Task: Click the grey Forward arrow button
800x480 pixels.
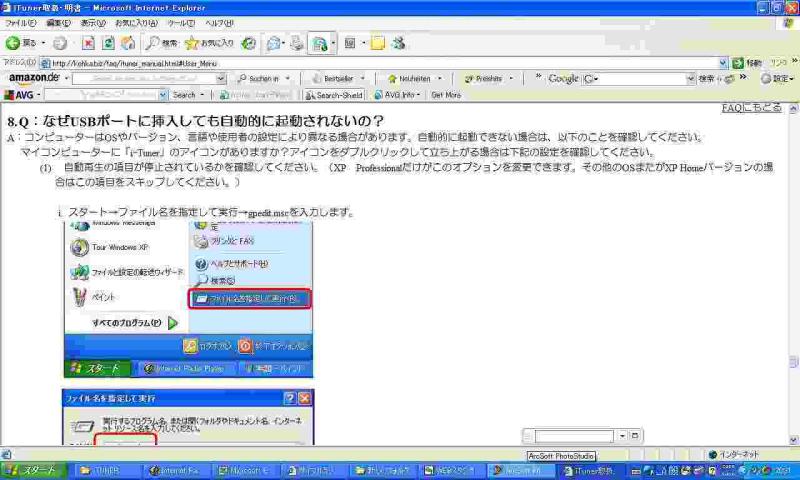Action: coord(60,43)
